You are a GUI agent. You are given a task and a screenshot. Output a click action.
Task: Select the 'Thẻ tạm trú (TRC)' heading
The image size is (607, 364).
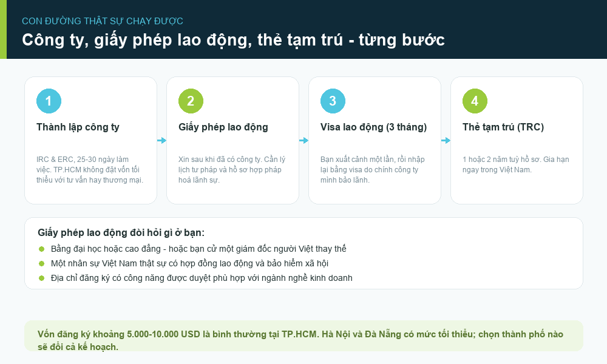click(x=503, y=127)
